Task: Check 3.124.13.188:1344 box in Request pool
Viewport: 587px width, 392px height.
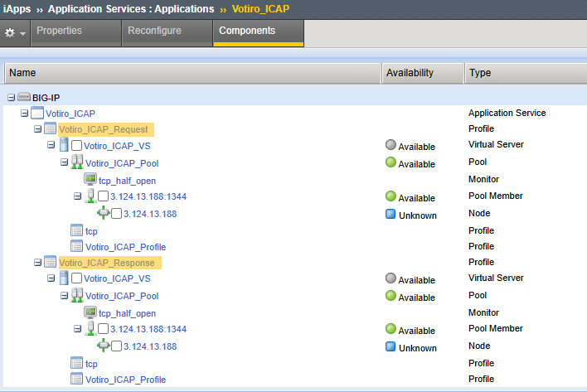Action: 104,196
